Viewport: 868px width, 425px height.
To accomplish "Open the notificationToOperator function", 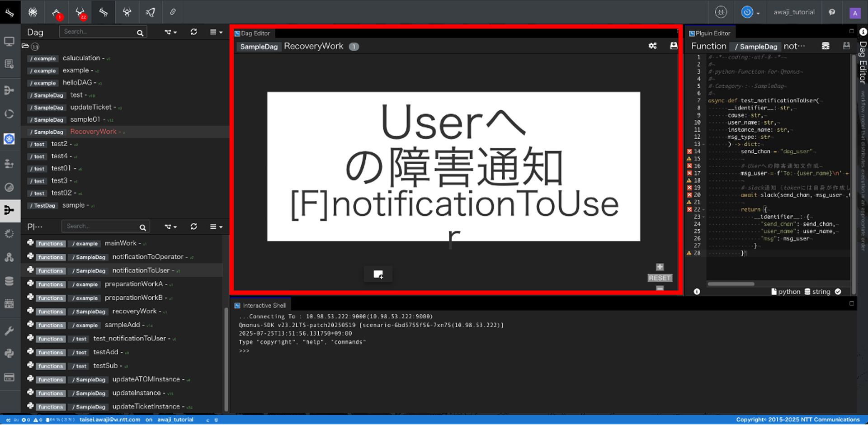I will (147, 257).
